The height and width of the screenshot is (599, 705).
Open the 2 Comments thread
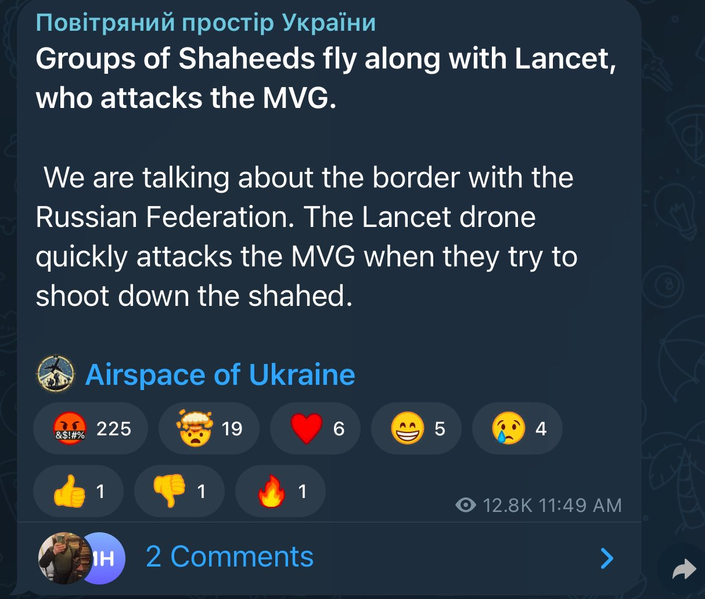coord(229,556)
